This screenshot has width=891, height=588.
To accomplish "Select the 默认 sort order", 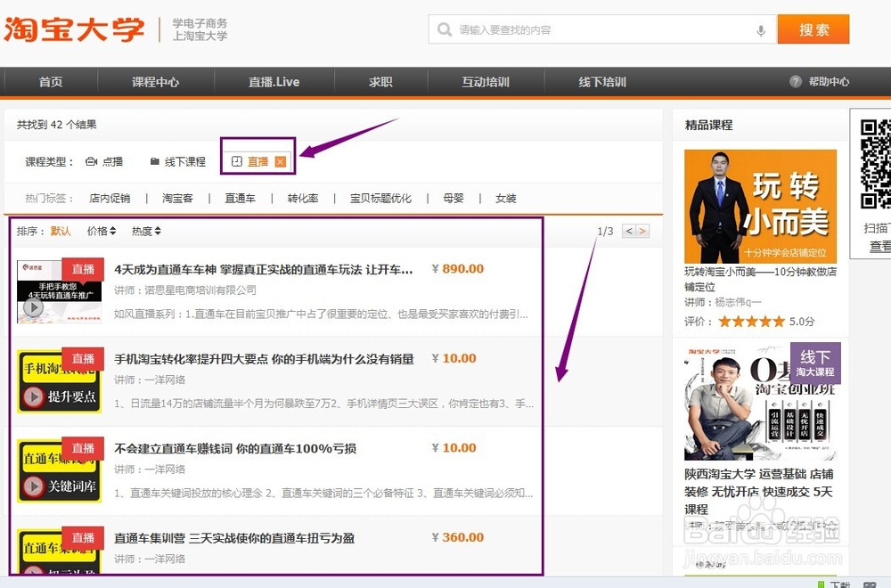I will click(x=61, y=232).
